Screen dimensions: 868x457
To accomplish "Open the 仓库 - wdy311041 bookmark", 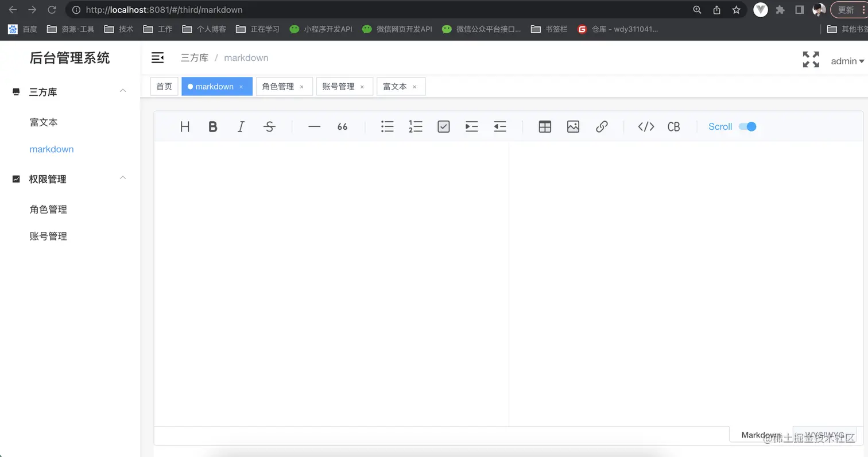I will pos(618,29).
